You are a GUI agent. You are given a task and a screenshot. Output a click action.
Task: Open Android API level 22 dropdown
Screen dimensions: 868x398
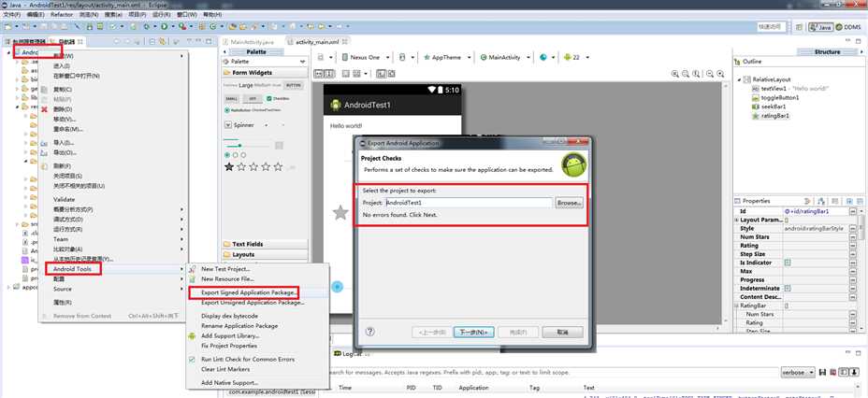576,58
